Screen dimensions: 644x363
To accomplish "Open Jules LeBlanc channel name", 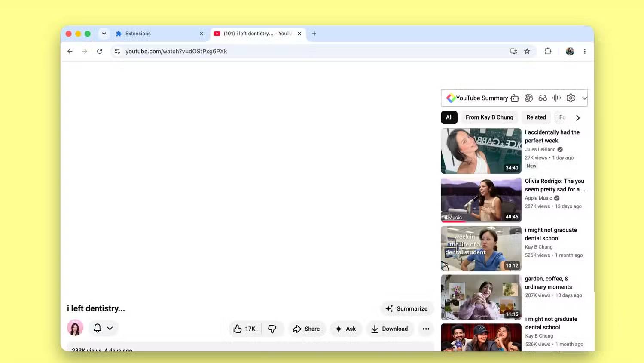I will [x=540, y=149].
